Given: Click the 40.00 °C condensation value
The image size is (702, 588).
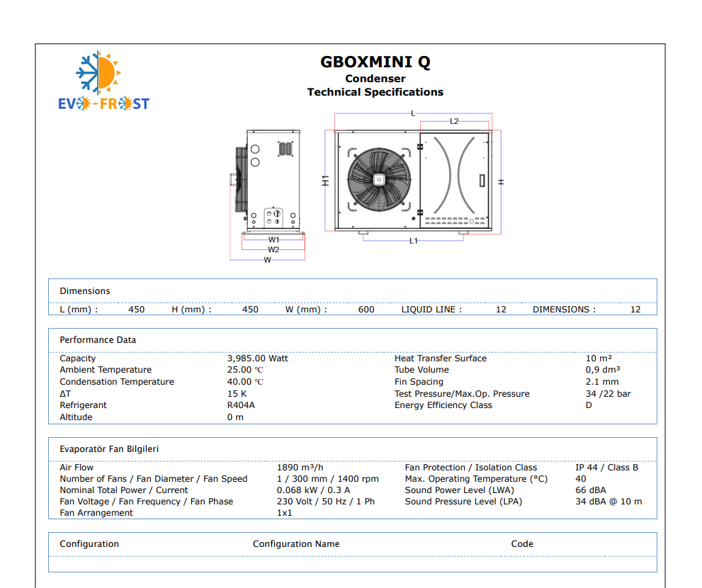Looking at the screenshot, I should point(245,382).
